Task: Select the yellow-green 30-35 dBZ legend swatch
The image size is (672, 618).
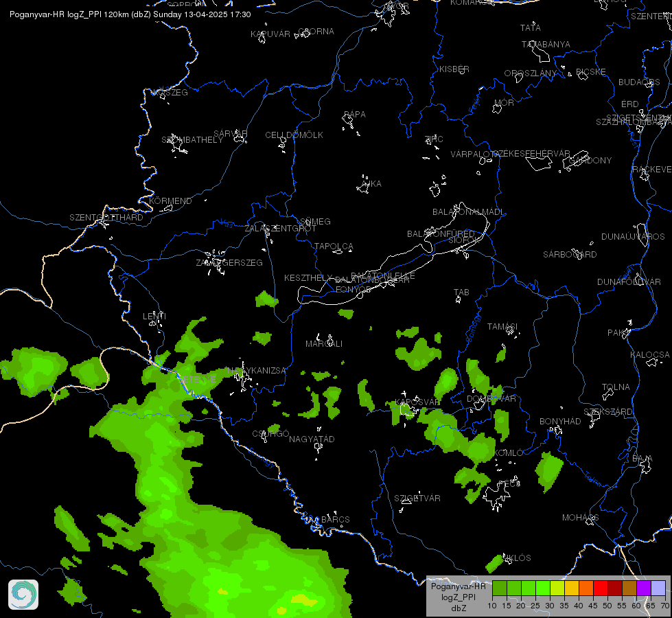Action: [x=557, y=588]
